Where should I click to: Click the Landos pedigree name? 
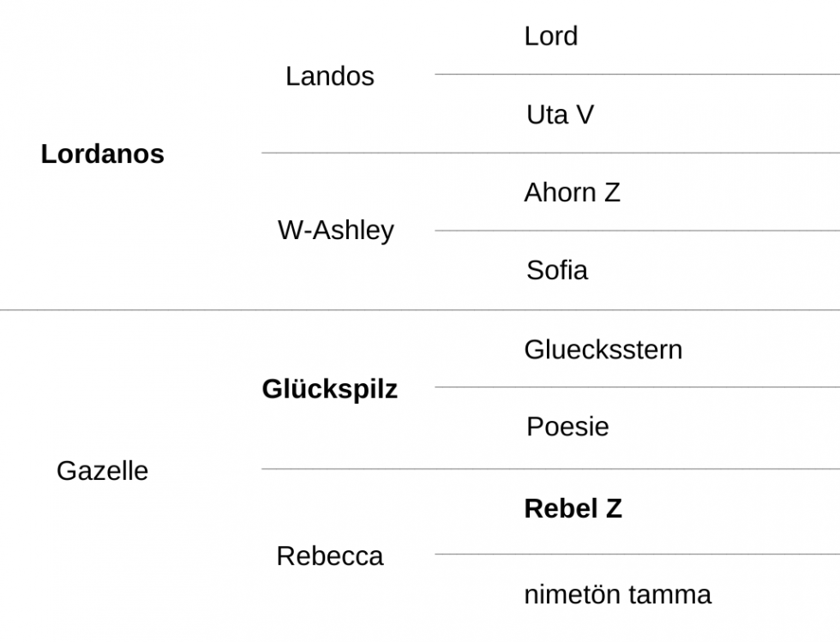coord(329,76)
